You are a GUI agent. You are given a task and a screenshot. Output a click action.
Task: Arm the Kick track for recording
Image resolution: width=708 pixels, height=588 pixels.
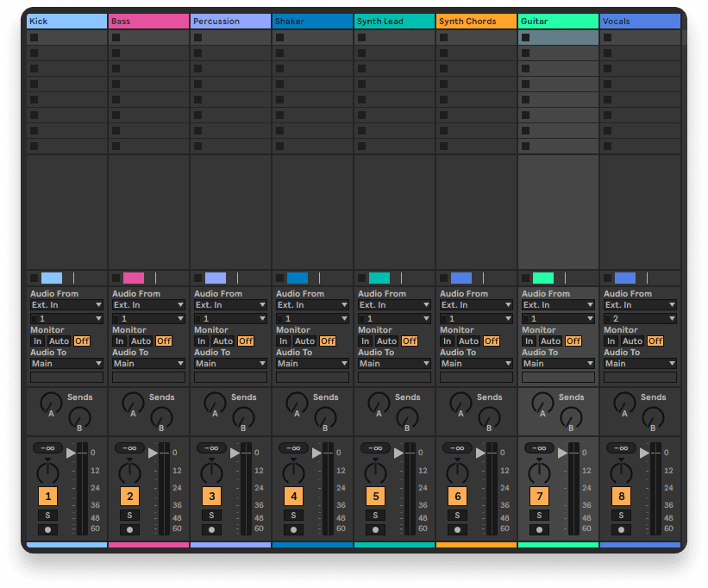click(x=48, y=529)
